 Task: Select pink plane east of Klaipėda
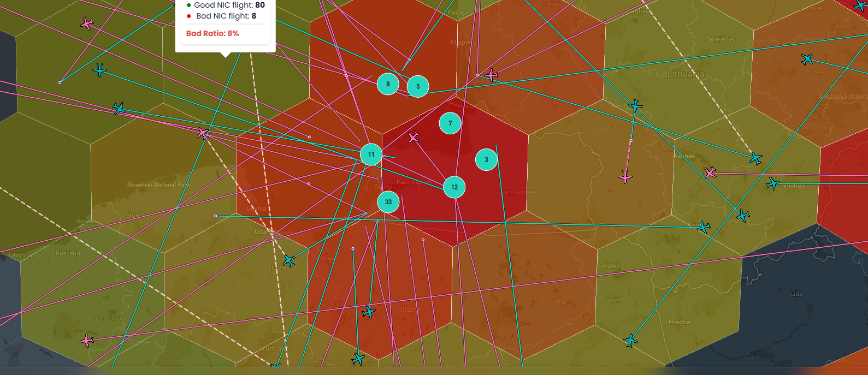(492, 75)
